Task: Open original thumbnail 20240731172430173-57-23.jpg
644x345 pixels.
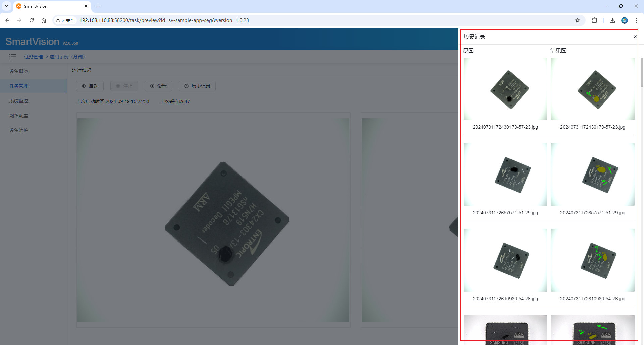Action: point(505,89)
